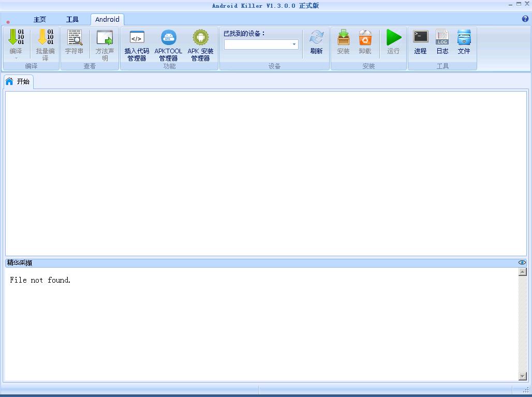
Task: Expand the 已找到的设备 device dropdown
Action: (x=294, y=45)
